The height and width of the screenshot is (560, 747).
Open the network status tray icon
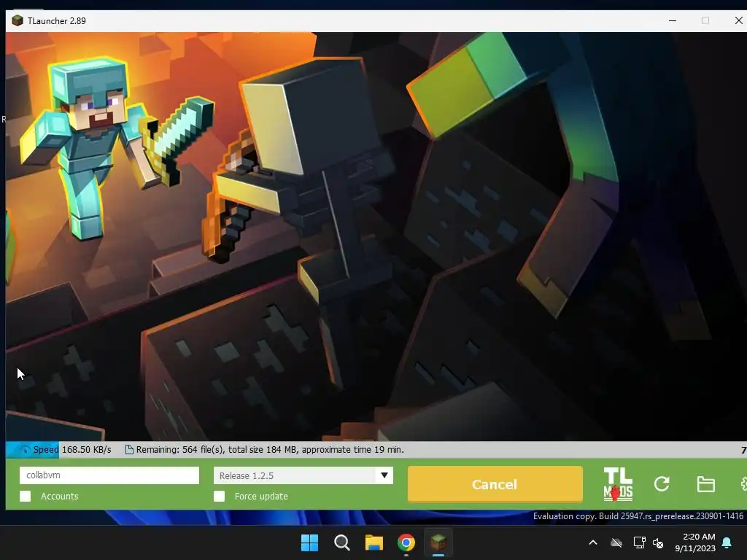(x=639, y=542)
